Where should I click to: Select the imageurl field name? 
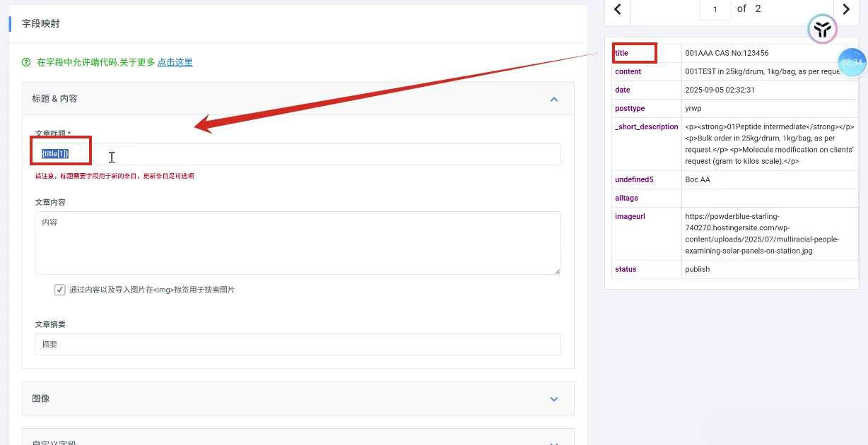[630, 216]
